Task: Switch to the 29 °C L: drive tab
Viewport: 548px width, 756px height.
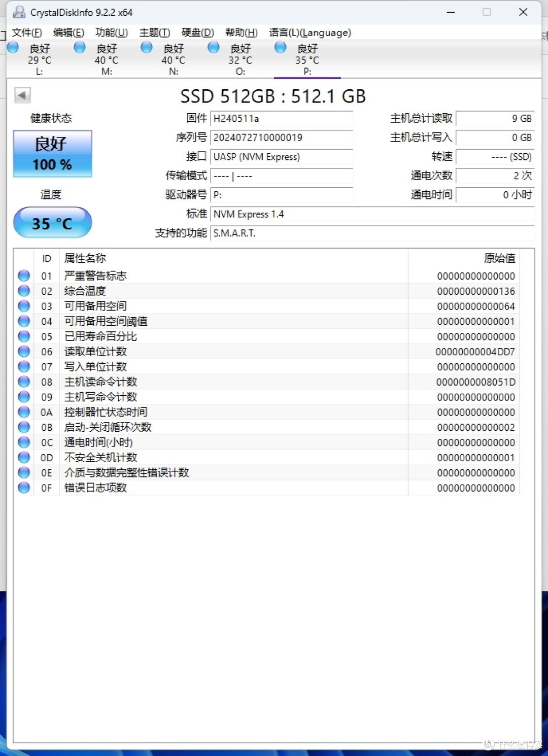Action: [40, 59]
